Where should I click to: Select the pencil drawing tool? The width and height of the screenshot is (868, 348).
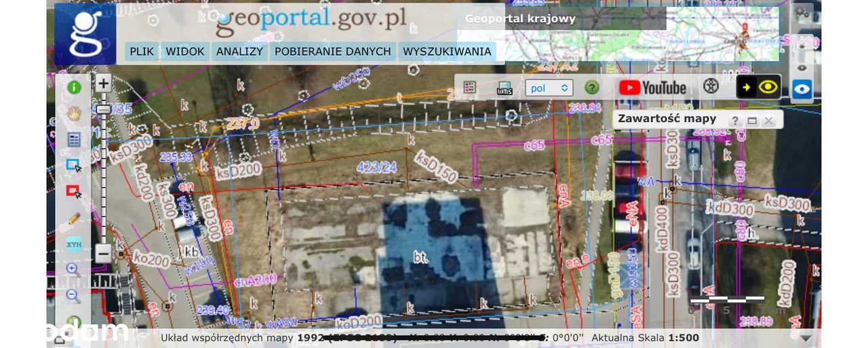(73, 218)
